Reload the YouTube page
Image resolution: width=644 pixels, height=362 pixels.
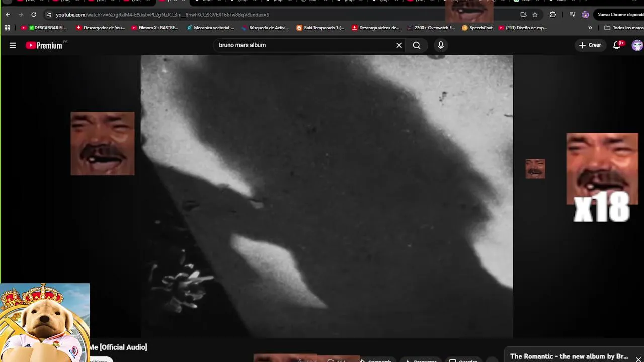pos(34,15)
